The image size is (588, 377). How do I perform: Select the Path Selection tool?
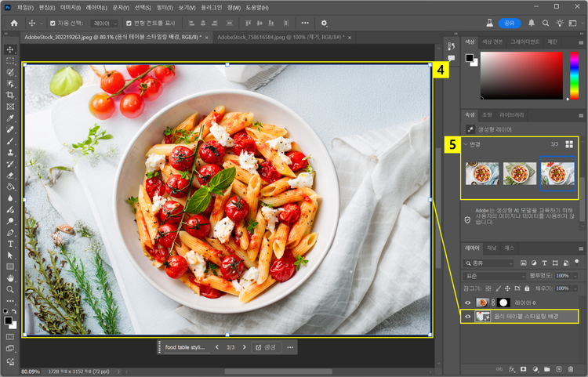pos(10,256)
